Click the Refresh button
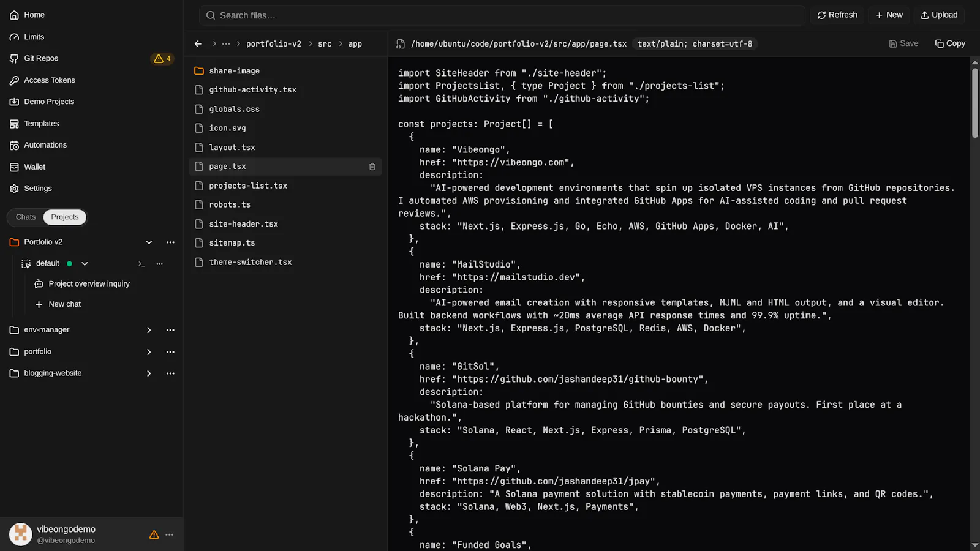 point(837,15)
